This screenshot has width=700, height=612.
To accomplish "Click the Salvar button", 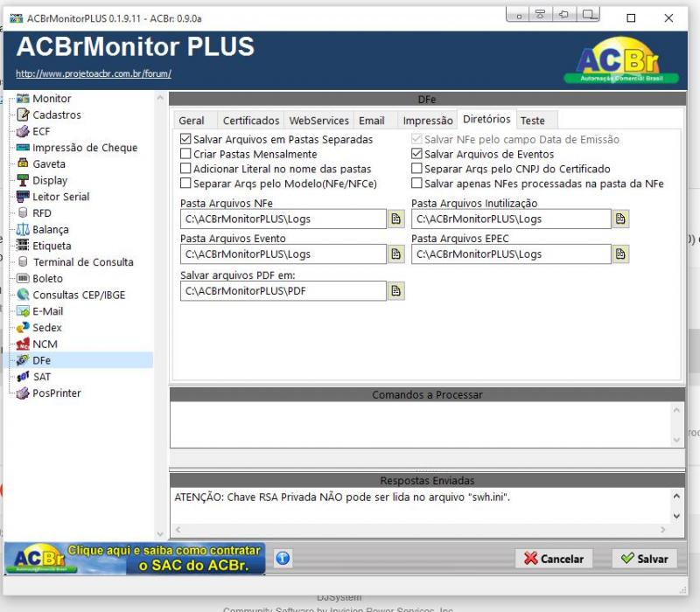I will coord(644,559).
